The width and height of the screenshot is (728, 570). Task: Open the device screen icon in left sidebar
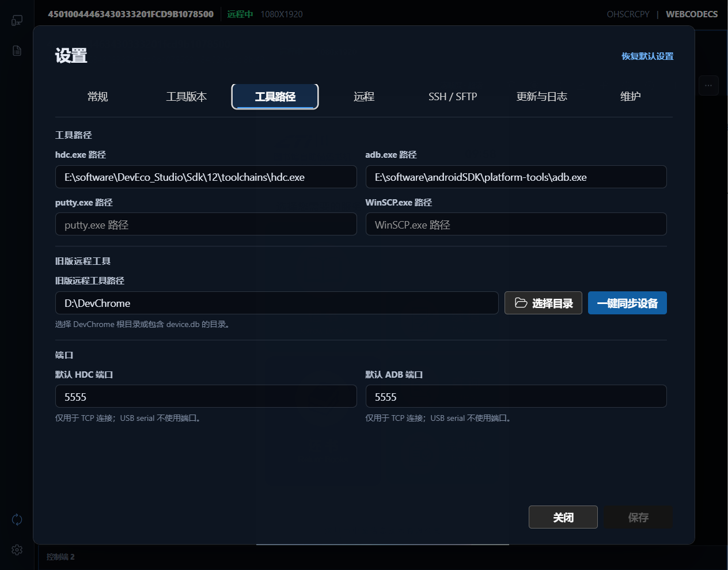click(17, 21)
